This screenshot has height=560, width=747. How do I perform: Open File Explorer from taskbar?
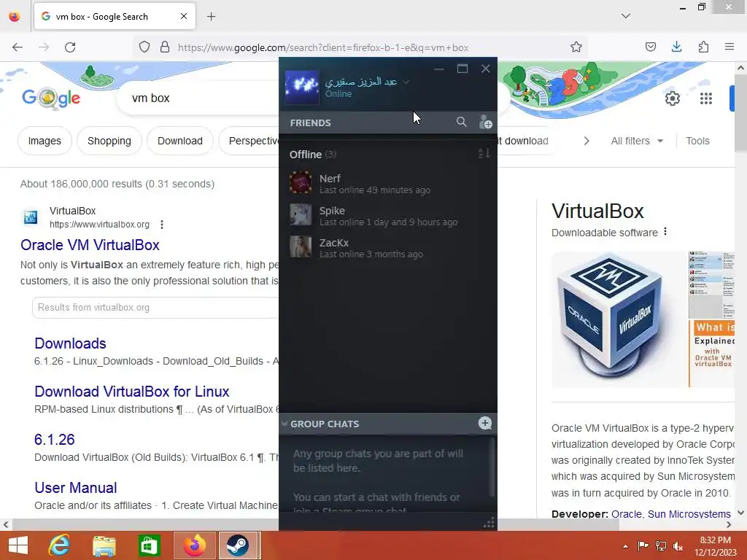(x=104, y=545)
